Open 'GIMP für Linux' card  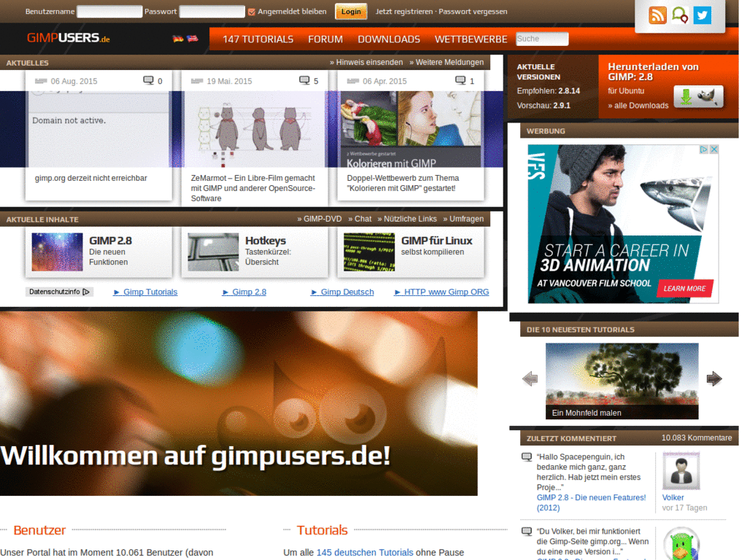point(411,252)
